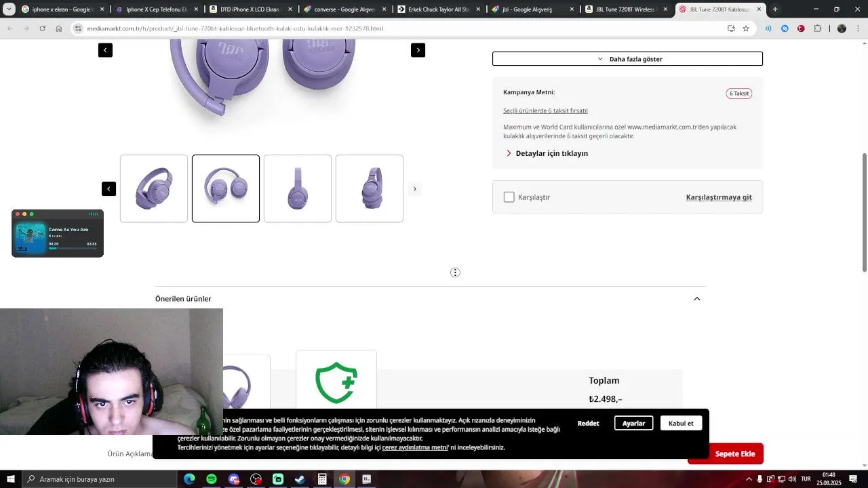Open the Chrome three-dot menu
Screen dimensions: 868x488
[x=858, y=28]
